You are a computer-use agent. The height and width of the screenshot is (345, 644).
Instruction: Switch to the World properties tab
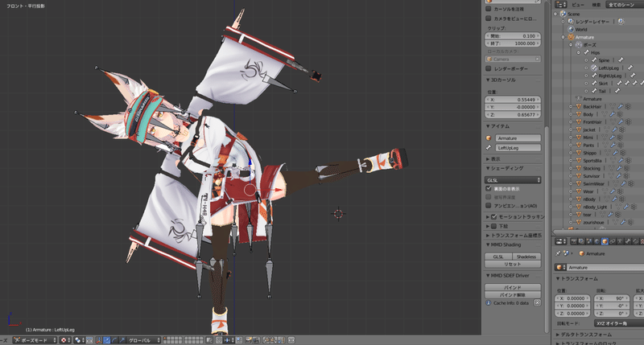tap(597, 241)
